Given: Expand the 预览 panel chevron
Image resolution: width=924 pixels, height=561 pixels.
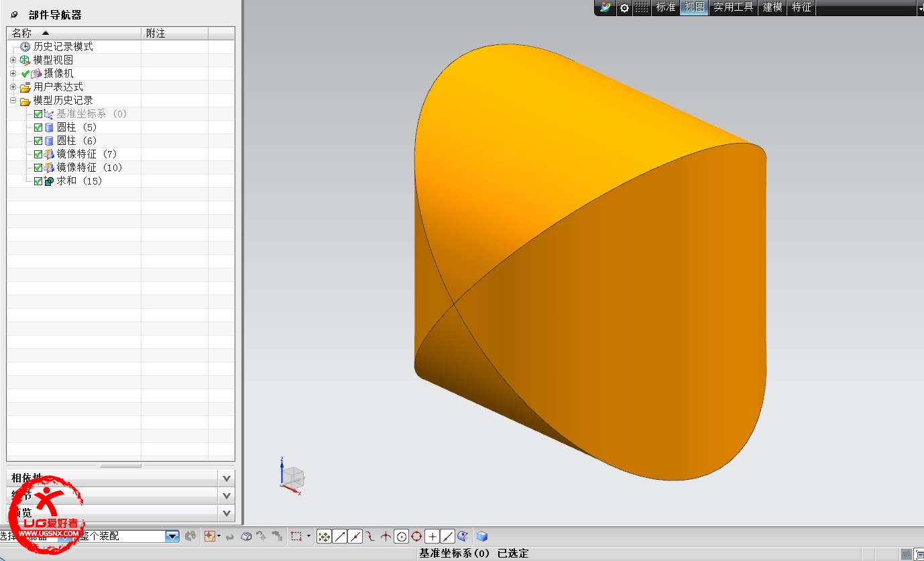Looking at the screenshot, I should tap(227, 513).
